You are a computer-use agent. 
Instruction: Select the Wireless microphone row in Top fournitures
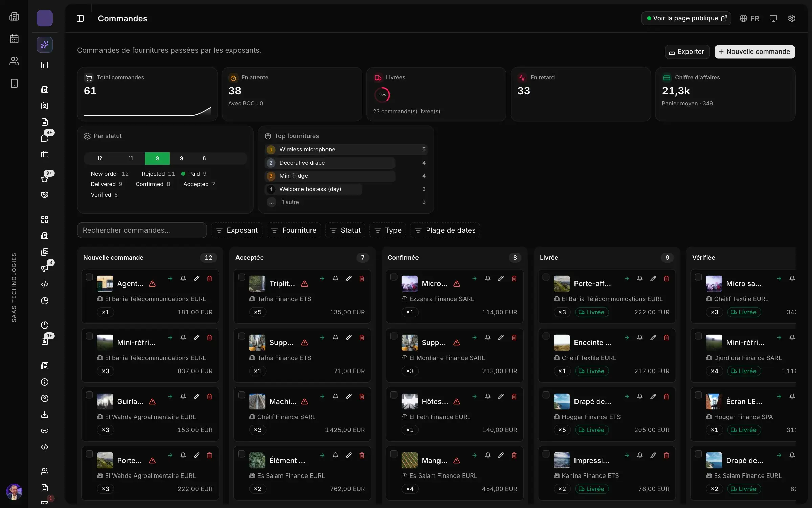[346, 150]
